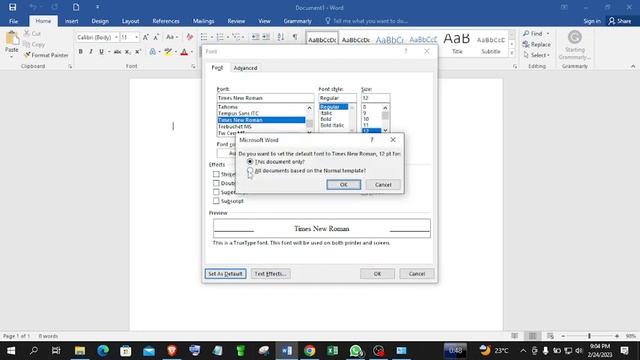The width and height of the screenshot is (640, 360).
Task: Expand the Styles gallery more arrow
Action: click(x=512, y=53)
